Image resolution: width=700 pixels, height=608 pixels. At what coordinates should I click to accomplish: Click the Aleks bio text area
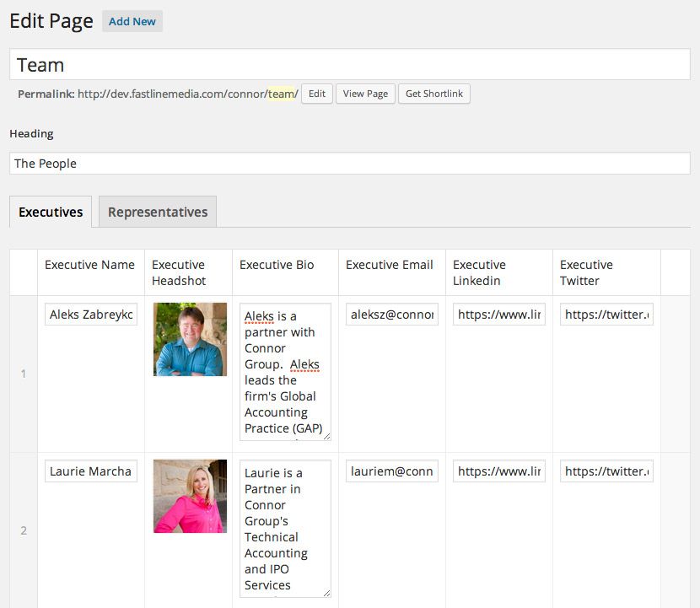[x=285, y=371]
